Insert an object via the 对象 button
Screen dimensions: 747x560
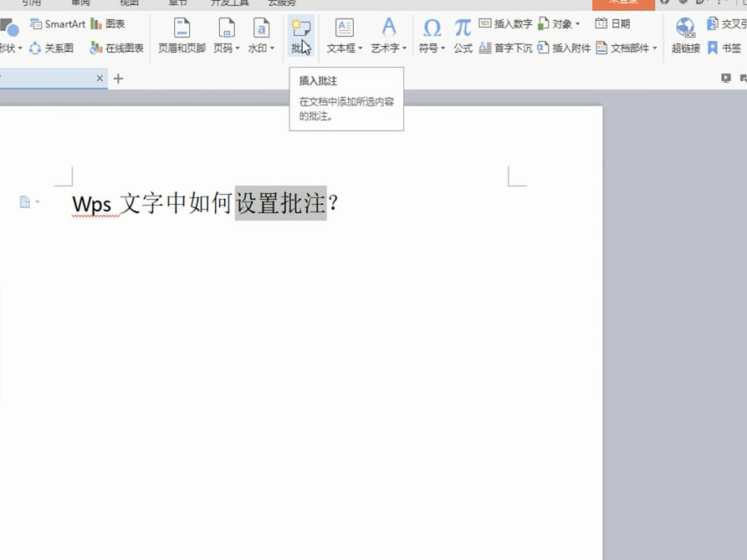coord(560,23)
